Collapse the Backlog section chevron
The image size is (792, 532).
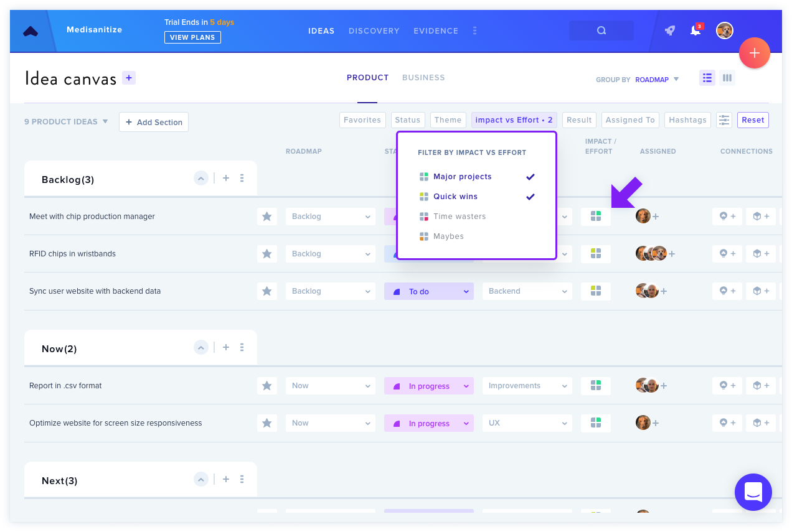(x=200, y=178)
